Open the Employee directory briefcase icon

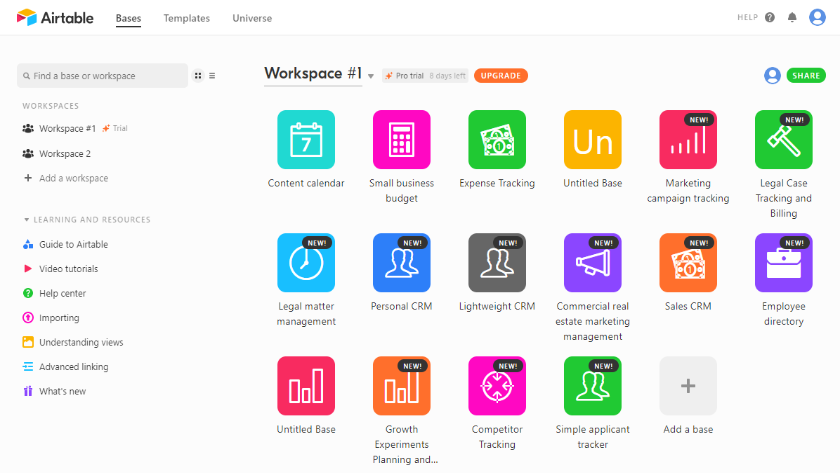(783, 262)
